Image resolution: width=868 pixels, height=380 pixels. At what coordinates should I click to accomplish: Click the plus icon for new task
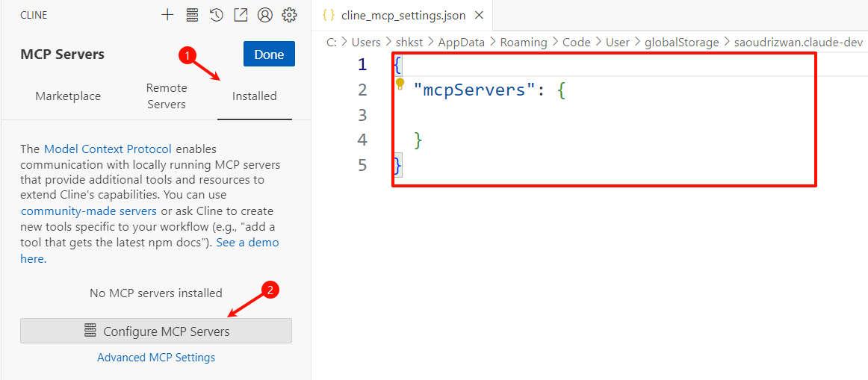(167, 15)
